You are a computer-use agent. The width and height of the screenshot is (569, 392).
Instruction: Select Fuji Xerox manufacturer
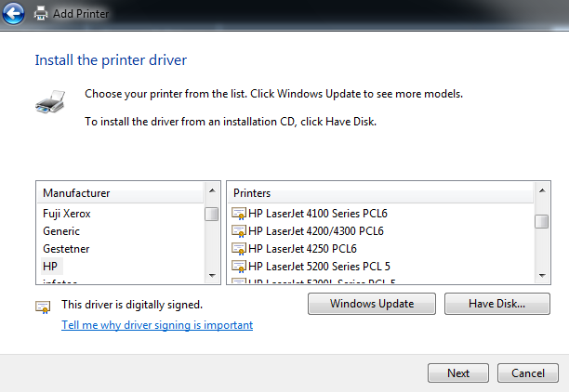click(x=67, y=214)
